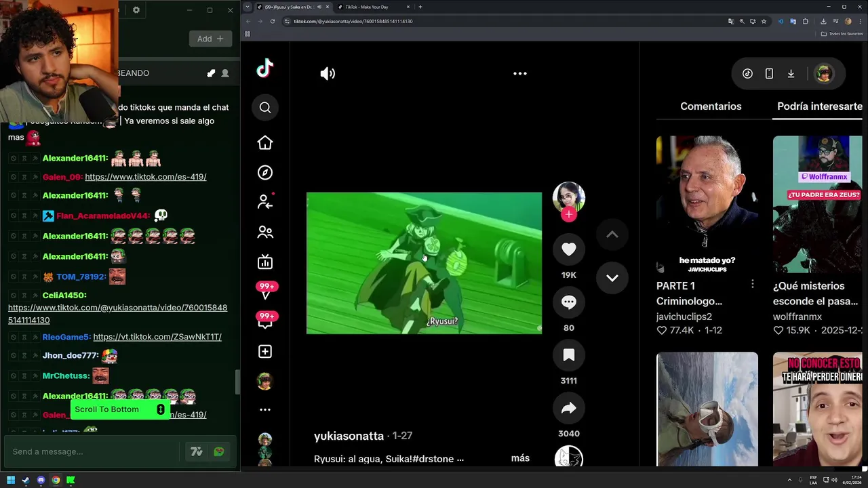Open the wolffranmx author link
The width and height of the screenshot is (868, 488).
point(797,317)
